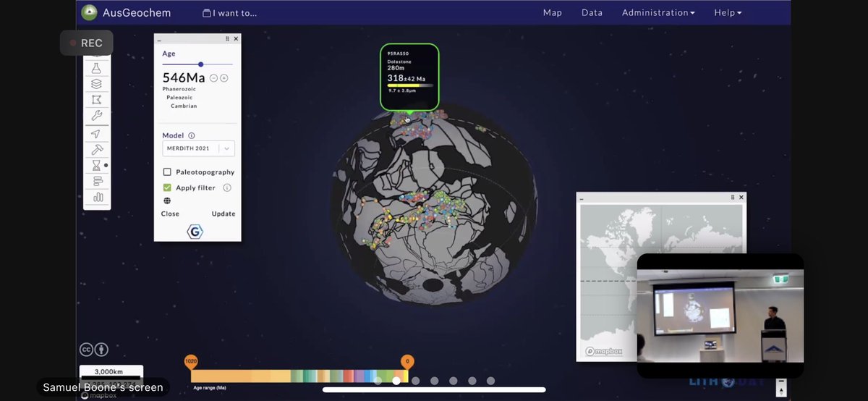Show Apply filter info icon
Viewport: 868px width, 401px height.
coord(227,187)
